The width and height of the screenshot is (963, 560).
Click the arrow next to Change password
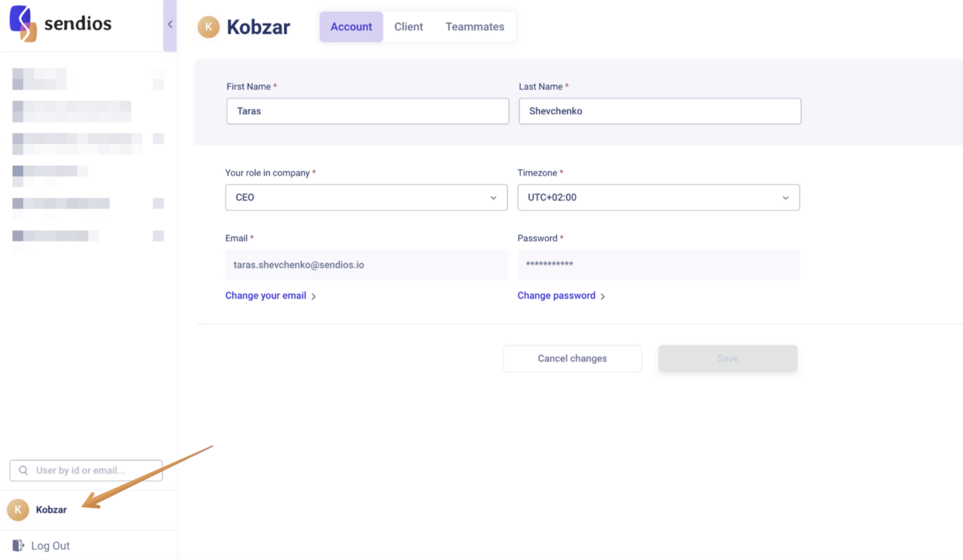pyautogui.click(x=603, y=296)
